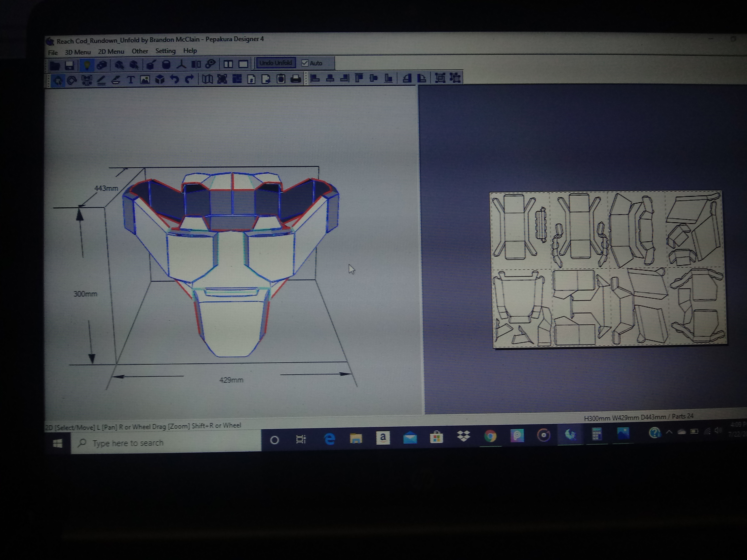This screenshot has width=747, height=560.
Task: Open Microsoft Edge from taskbar
Action: pos(329,439)
